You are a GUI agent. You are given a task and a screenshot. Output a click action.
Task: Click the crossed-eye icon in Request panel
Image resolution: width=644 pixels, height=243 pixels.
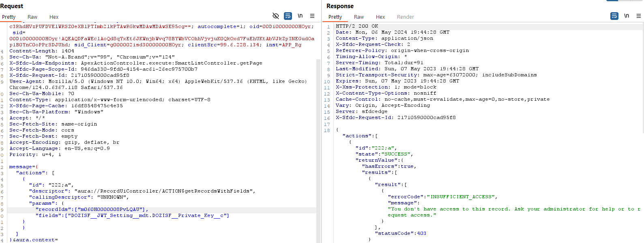click(276, 16)
